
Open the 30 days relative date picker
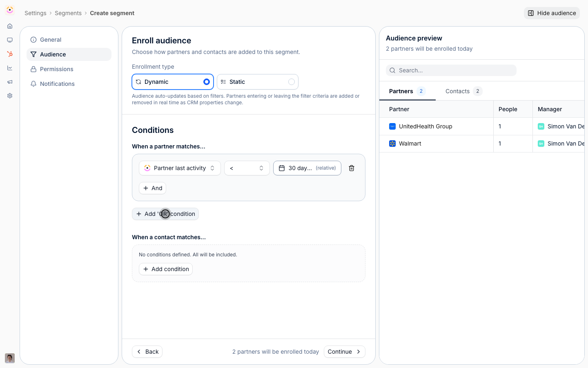(x=307, y=168)
